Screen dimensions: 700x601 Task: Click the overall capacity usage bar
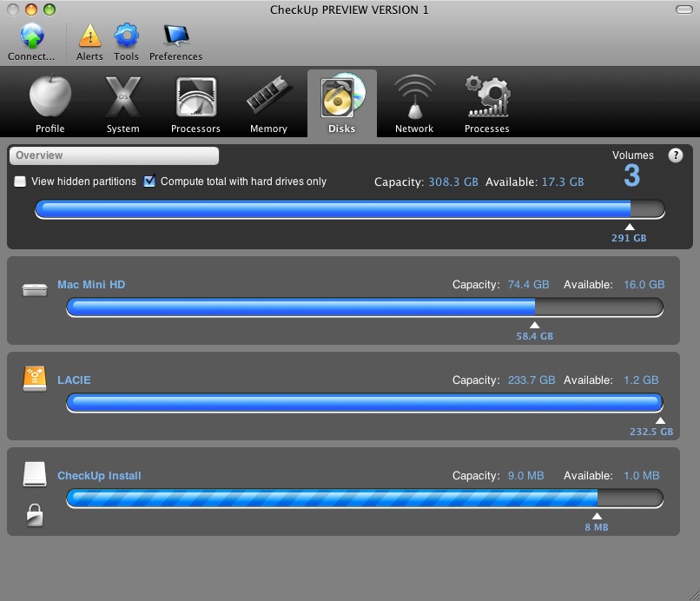click(x=350, y=209)
